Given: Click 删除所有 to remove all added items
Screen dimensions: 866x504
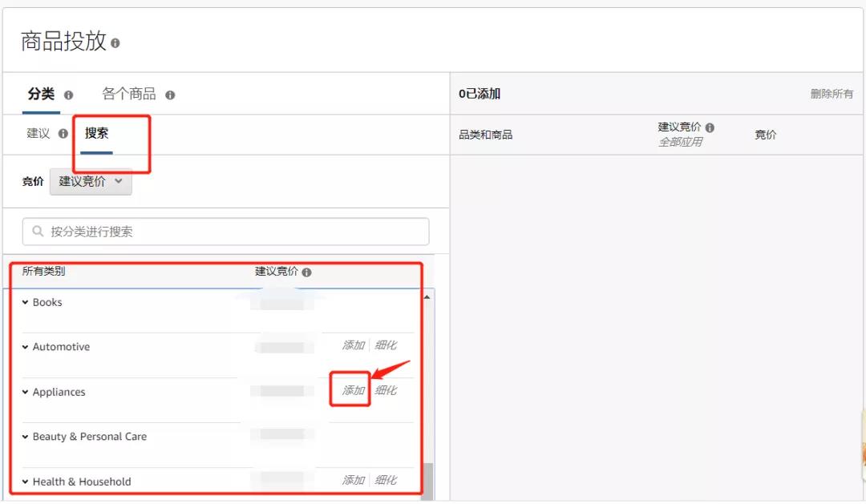Looking at the screenshot, I should (x=832, y=95).
